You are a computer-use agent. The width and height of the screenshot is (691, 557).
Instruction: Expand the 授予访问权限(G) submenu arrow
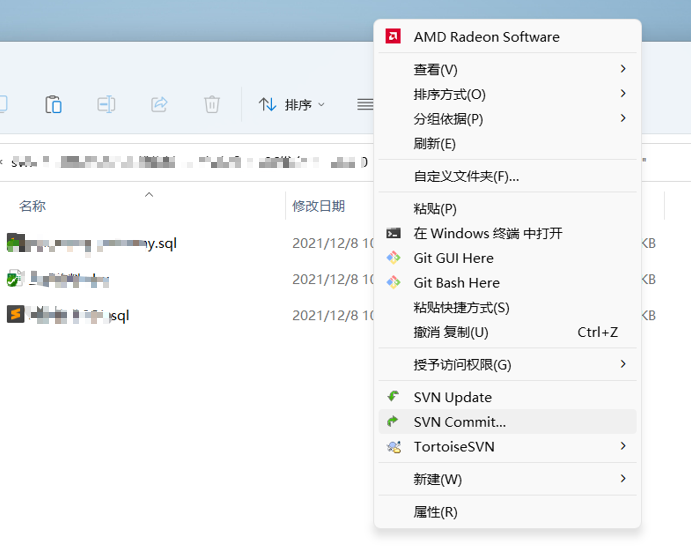click(623, 364)
